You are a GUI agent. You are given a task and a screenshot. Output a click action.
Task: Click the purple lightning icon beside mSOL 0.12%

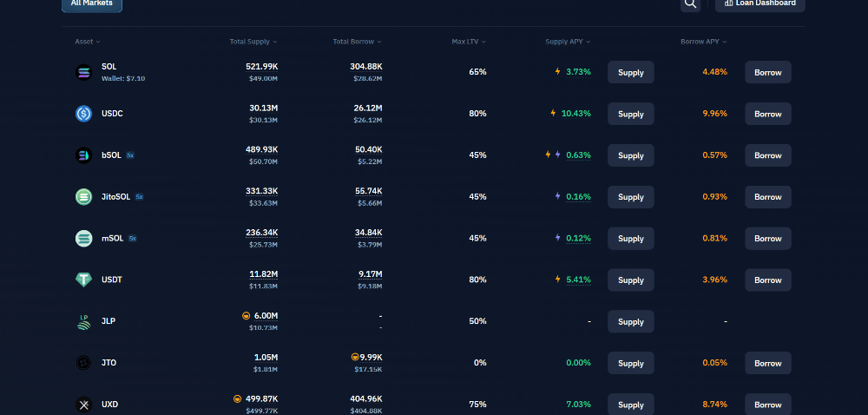[x=558, y=237]
